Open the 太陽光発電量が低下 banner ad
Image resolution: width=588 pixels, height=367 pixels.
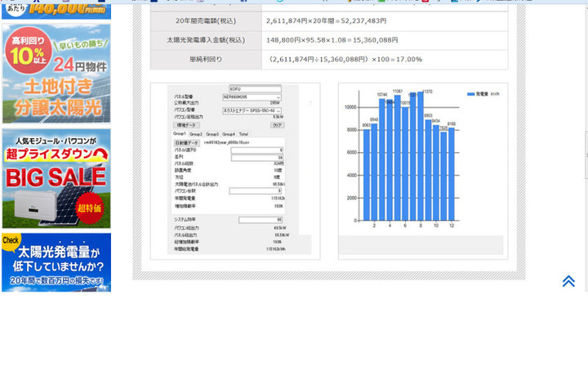pyautogui.click(x=56, y=262)
